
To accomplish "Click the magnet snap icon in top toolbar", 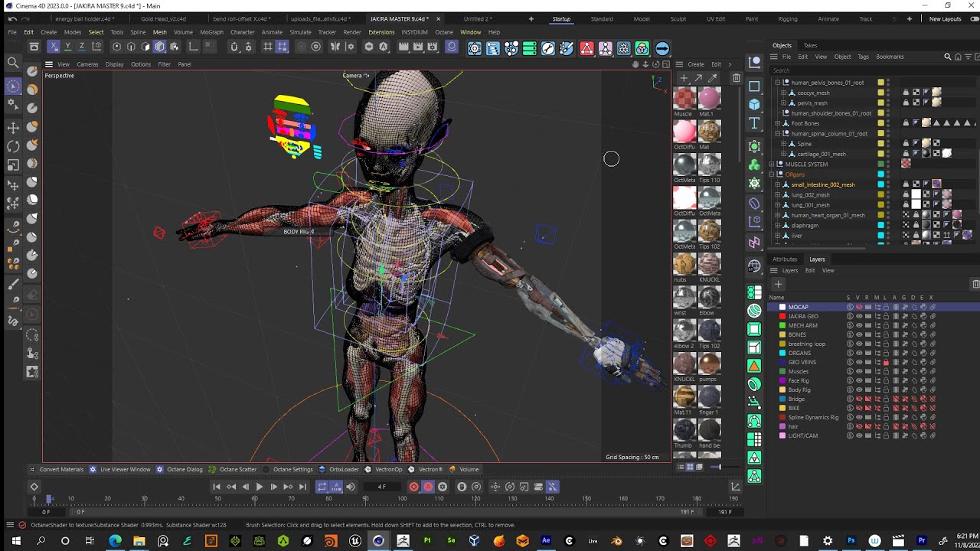I will (234, 47).
